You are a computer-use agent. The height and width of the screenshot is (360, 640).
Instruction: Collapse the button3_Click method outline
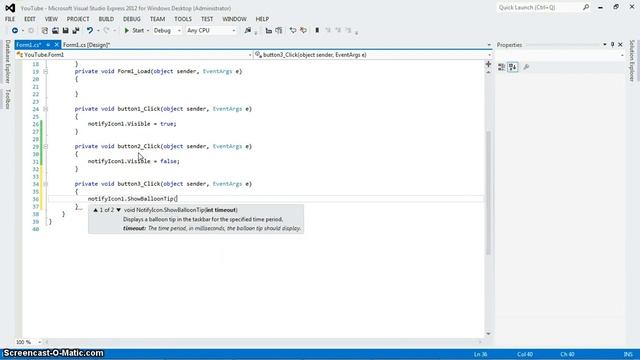click(x=45, y=184)
